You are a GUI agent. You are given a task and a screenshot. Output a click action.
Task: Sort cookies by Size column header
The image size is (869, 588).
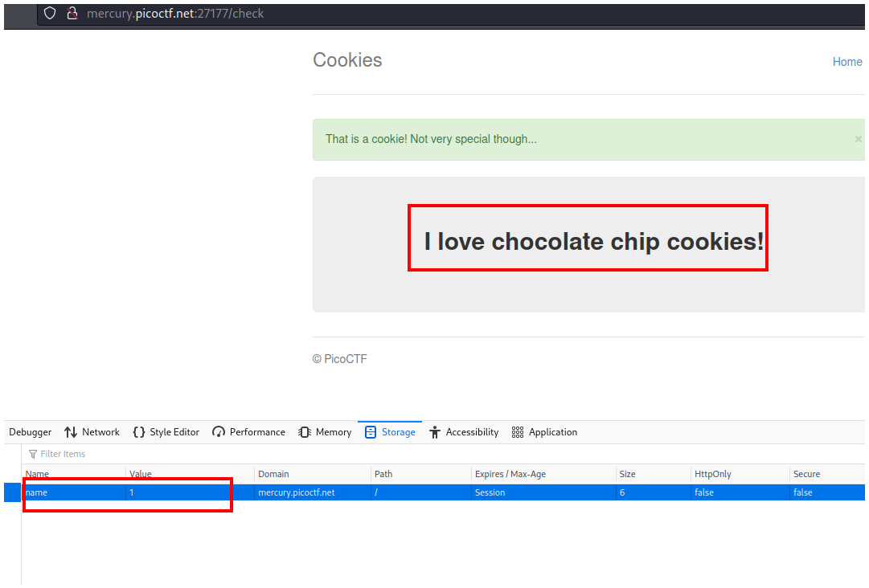point(627,474)
